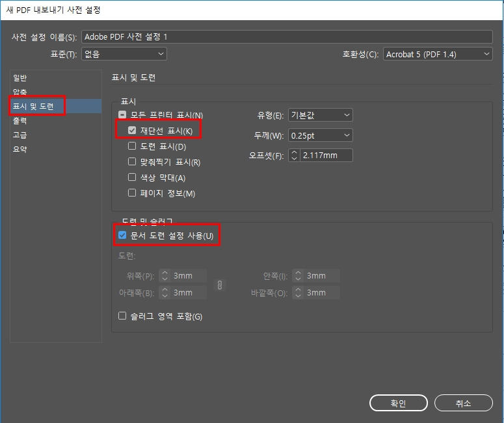The image size is (504, 423).
Task: Open the 호환성 Acrobat 5 dropdown
Action: pos(438,54)
